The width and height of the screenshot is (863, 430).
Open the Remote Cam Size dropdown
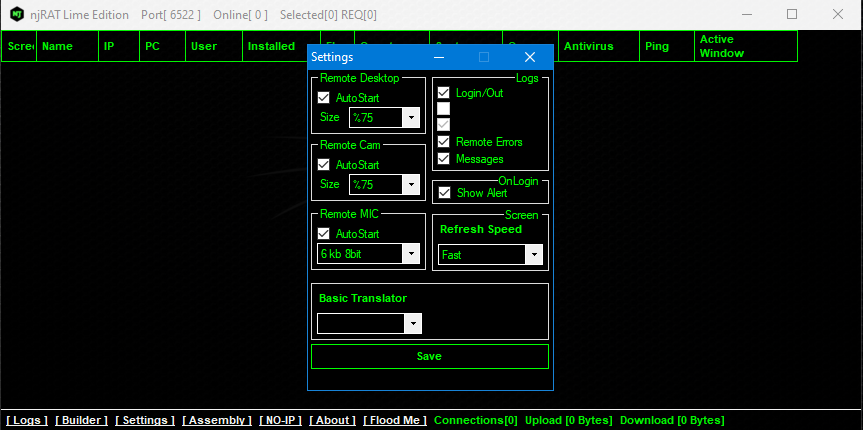[412, 184]
